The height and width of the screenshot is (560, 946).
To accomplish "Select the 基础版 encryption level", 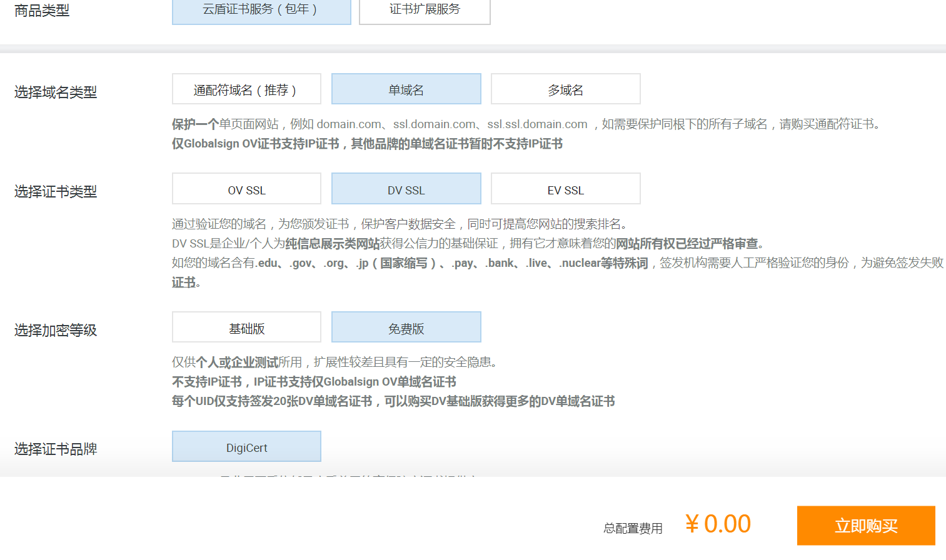I will (x=246, y=326).
